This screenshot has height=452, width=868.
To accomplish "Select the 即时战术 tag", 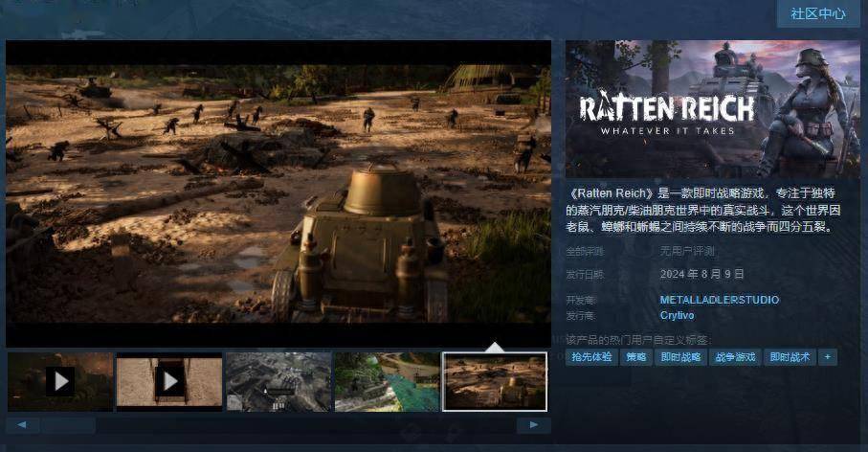I will click(790, 357).
